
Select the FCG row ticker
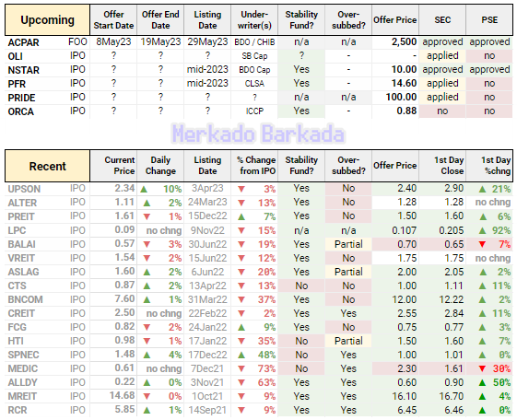pyautogui.click(x=17, y=328)
